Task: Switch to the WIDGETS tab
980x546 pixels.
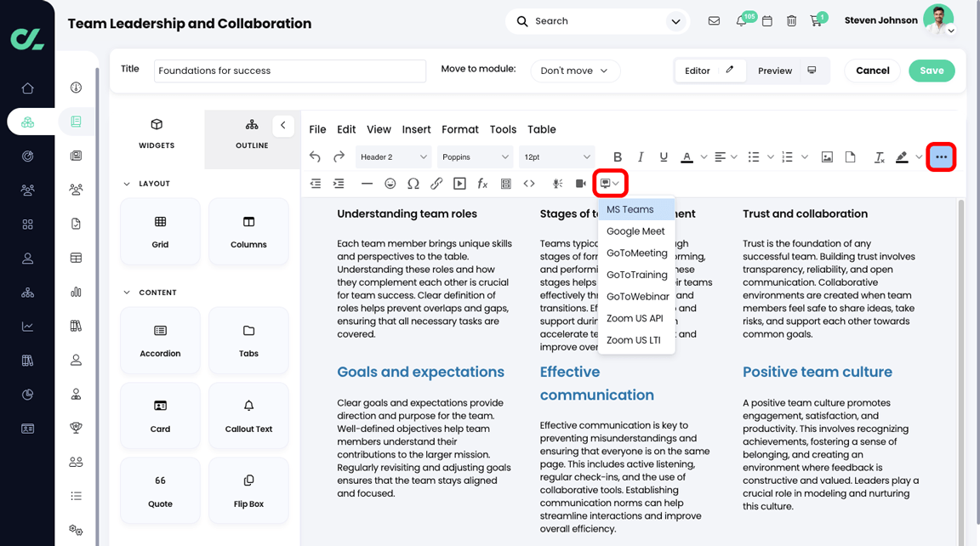Action: pos(157,134)
